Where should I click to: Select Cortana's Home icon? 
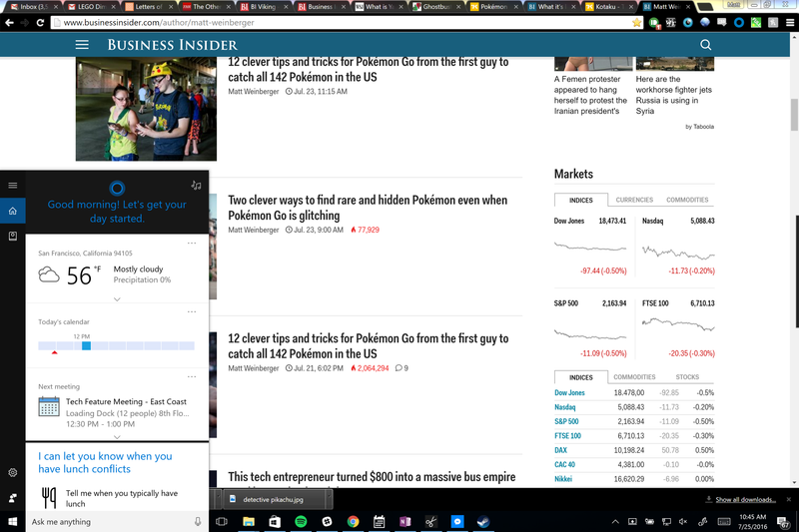click(13, 211)
